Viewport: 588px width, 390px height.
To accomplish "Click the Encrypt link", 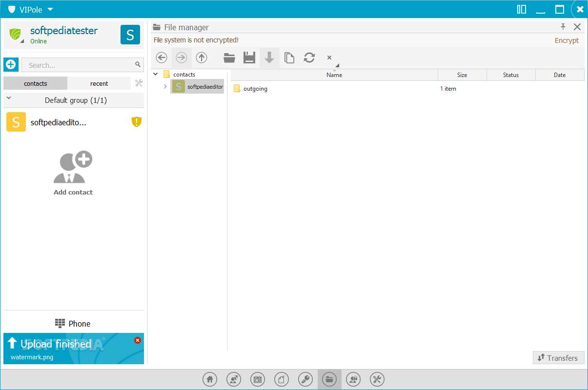I will [567, 40].
